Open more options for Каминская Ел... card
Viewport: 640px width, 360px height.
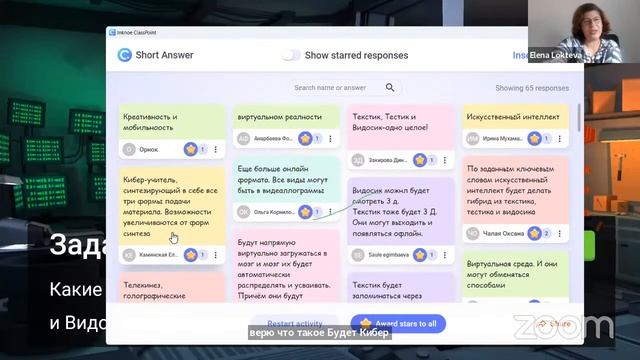coord(216,255)
